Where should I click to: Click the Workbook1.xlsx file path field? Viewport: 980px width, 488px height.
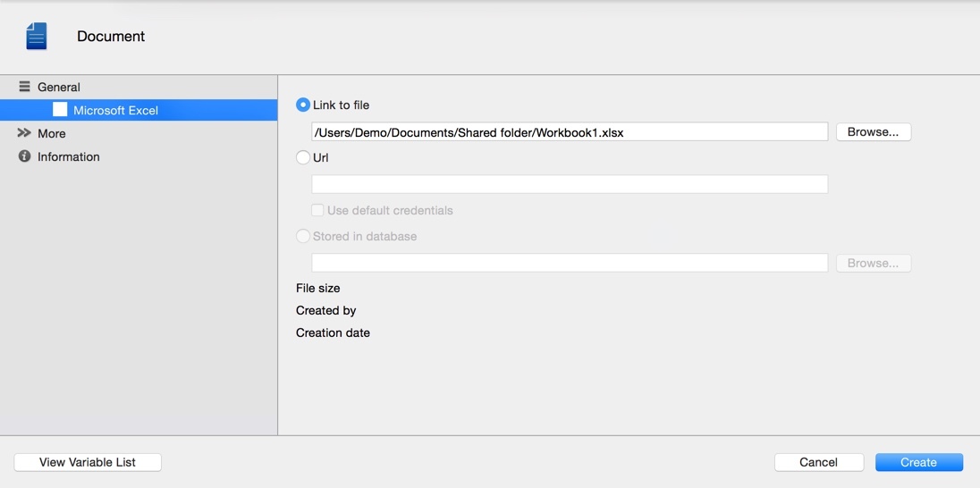click(x=570, y=132)
